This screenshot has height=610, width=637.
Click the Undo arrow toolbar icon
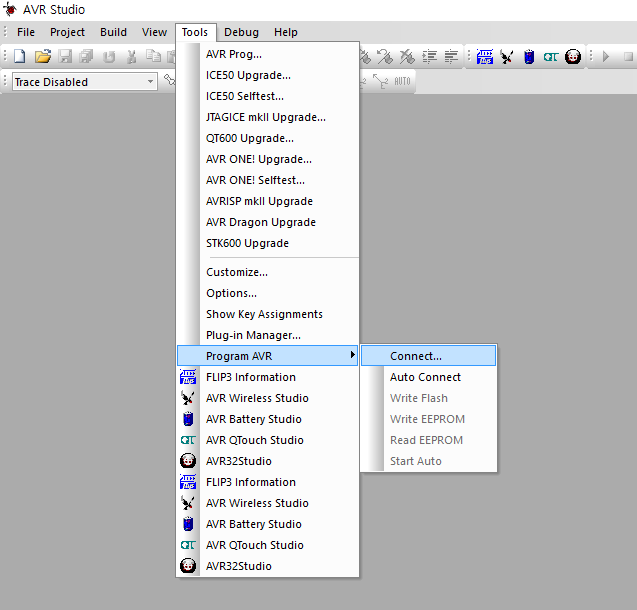coord(109,56)
